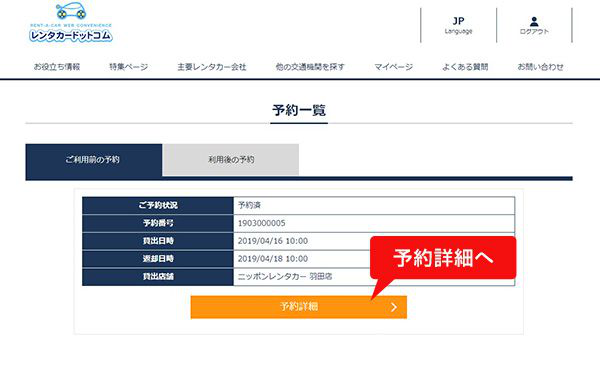Select the ご利用前の予約 tab
Screen dimensions: 600x372
(94, 160)
